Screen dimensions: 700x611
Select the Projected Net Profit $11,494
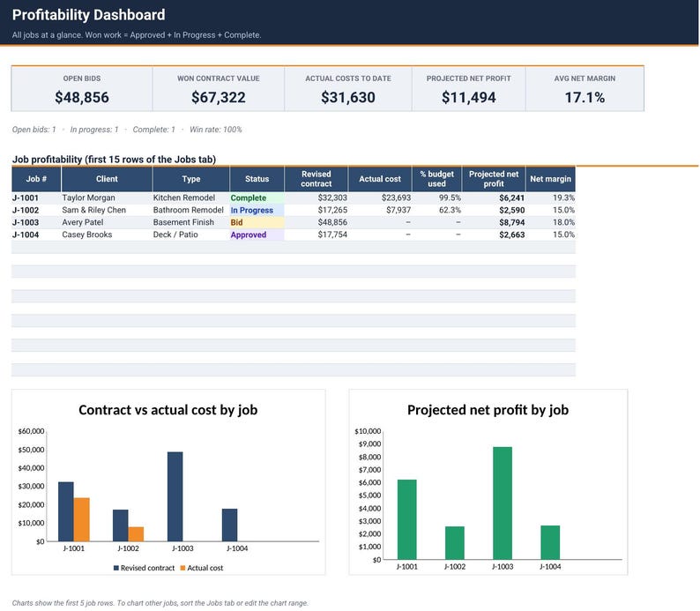coord(468,97)
